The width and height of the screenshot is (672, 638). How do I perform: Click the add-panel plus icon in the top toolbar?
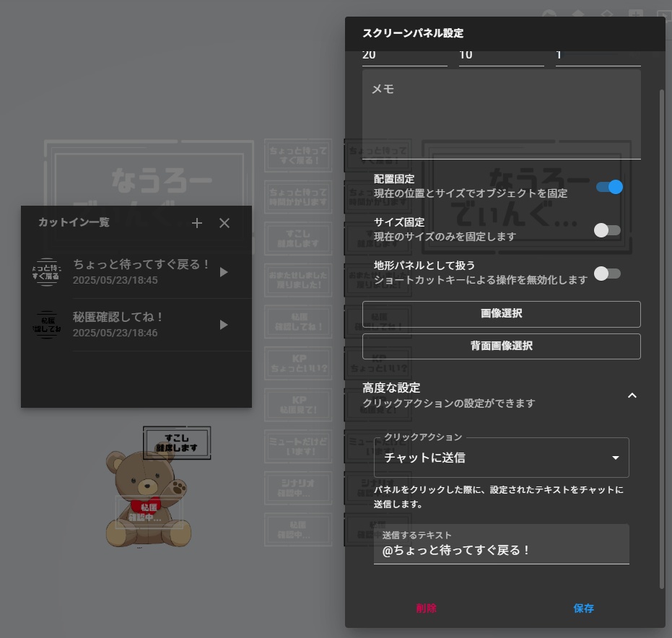coord(636,13)
